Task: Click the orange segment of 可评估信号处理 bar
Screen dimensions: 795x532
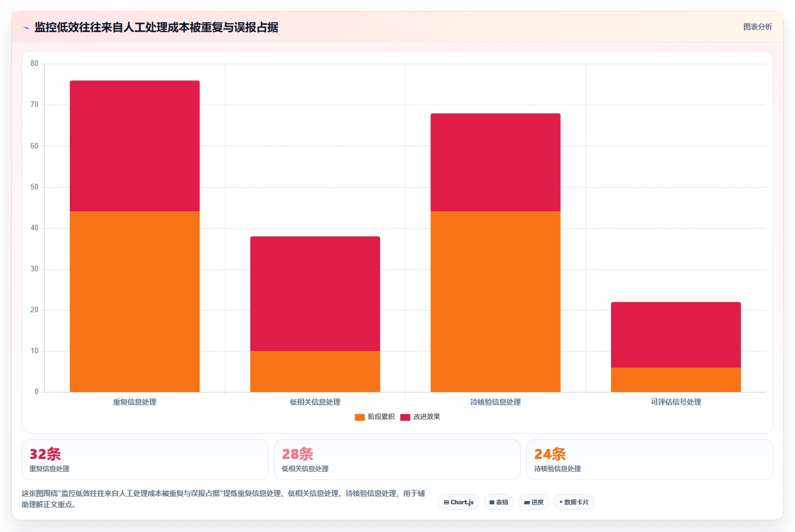Action: tap(676, 380)
